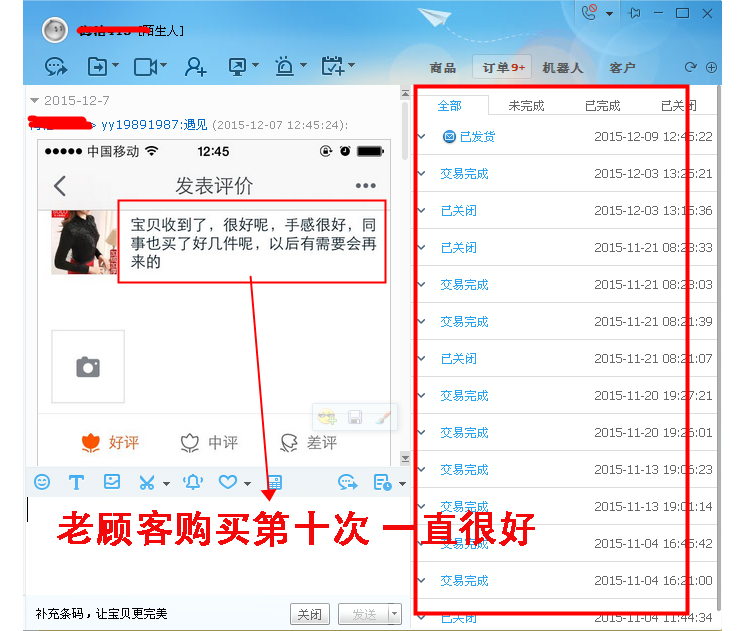This screenshot has width=750, height=631.
Task: Click the 关闭 button below chat input
Action: click(x=310, y=614)
